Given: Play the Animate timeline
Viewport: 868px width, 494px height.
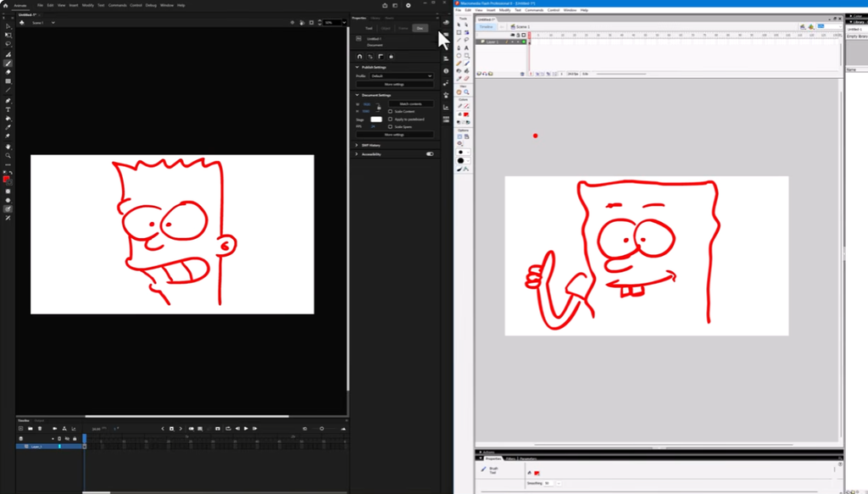Looking at the screenshot, I should (x=247, y=428).
